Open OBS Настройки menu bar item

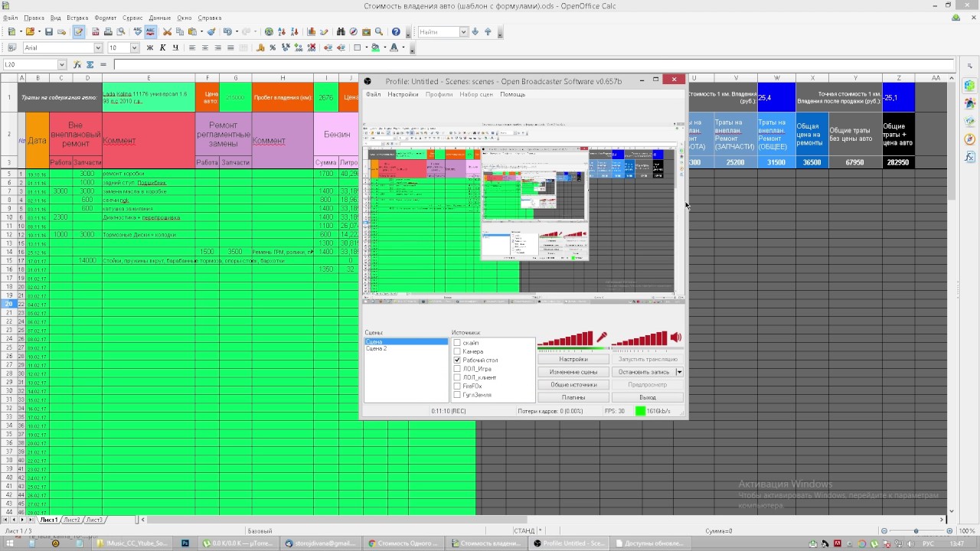coord(403,94)
